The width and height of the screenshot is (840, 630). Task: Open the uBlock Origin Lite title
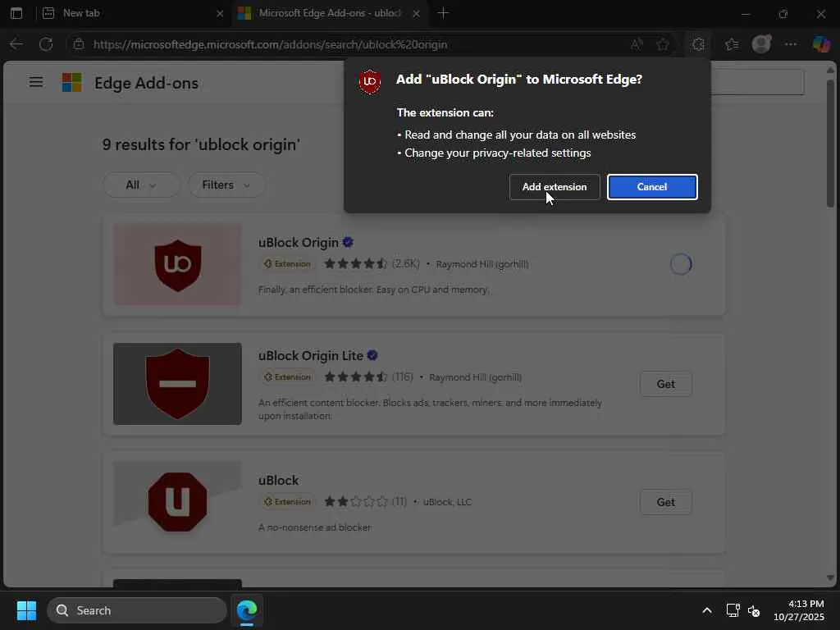click(x=311, y=356)
